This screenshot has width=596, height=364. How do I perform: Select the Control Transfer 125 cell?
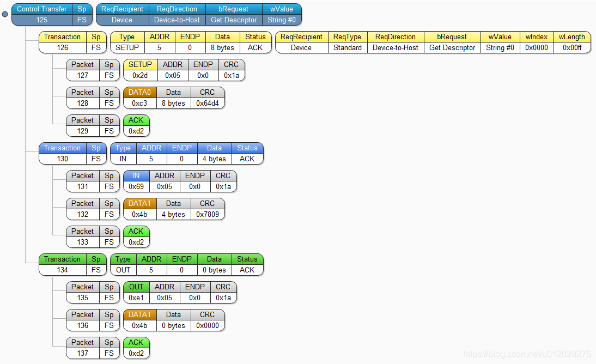(42, 15)
